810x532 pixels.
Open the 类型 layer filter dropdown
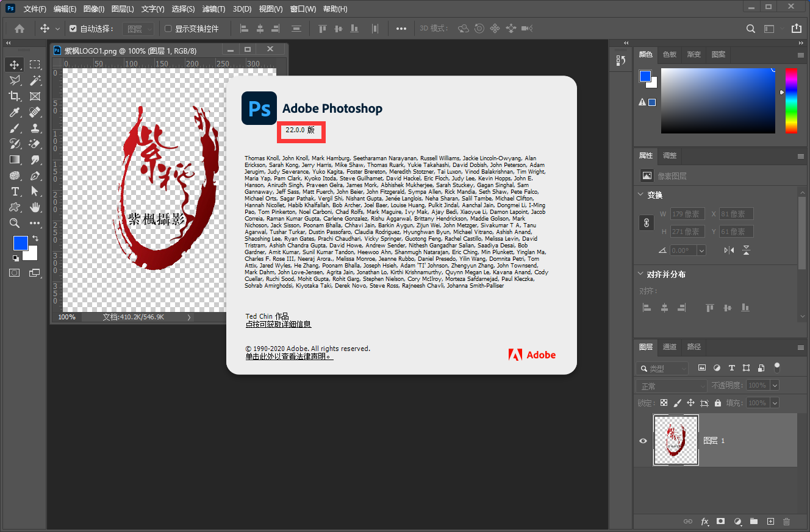(x=662, y=369)
